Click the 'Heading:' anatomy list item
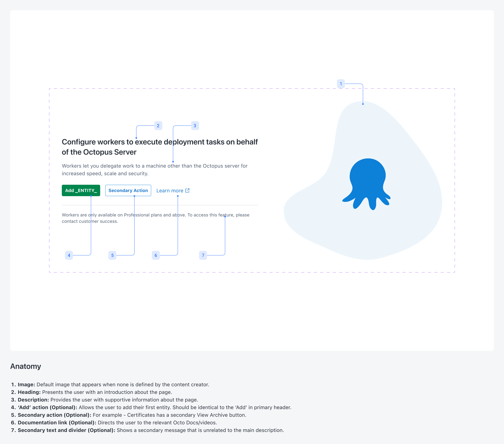Viewport: 504px width, 444px height. 91,392
